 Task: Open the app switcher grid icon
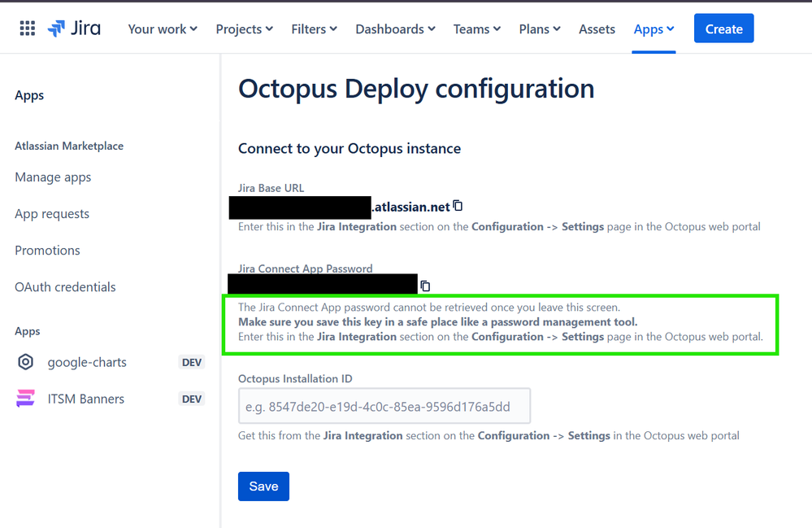(28, 28)
